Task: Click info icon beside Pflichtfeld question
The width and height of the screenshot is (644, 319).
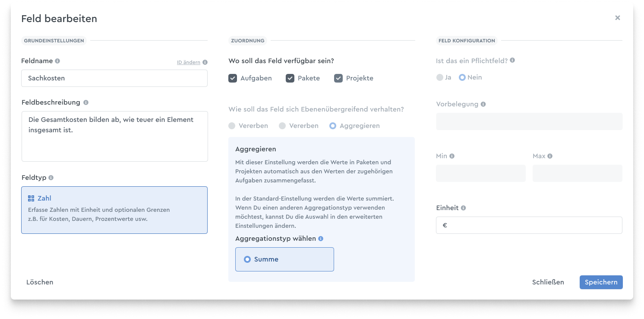Action: [512, 61]
